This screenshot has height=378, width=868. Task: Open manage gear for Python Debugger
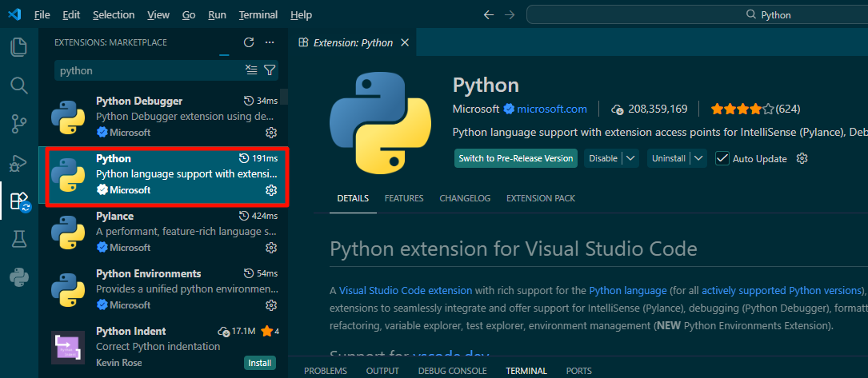point(270,133)
